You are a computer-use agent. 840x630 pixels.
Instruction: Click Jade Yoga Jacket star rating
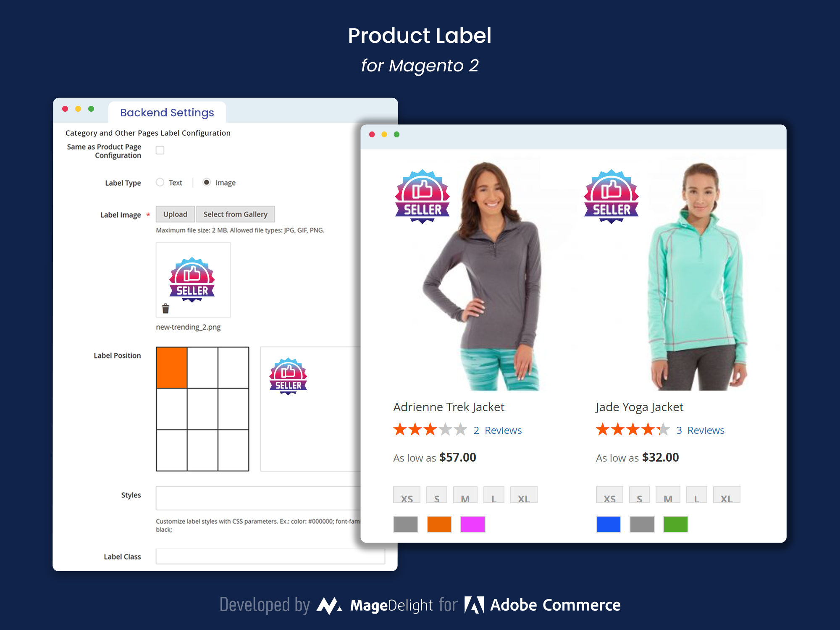pos(633,430)
